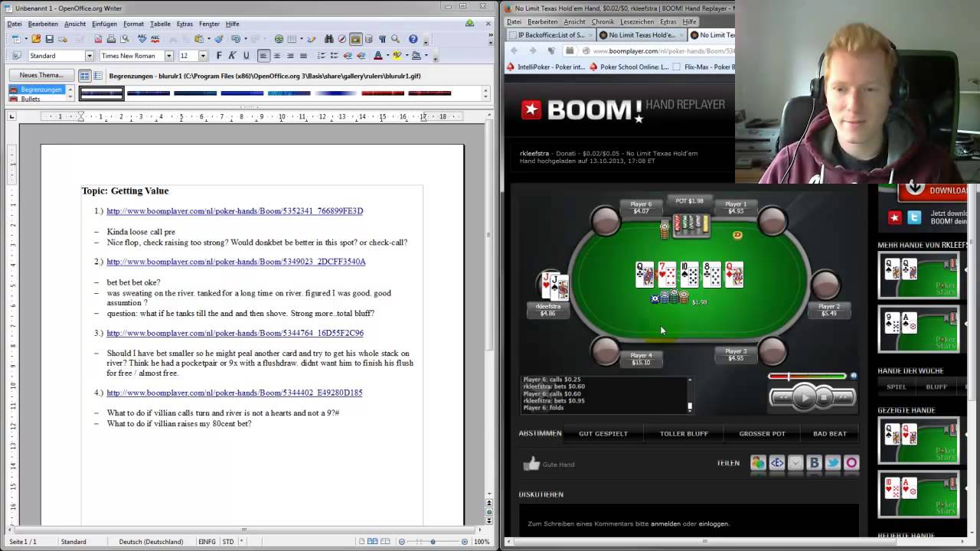Toggle Italic (K) formatting

pyautogui.click(x=232, y=56)
